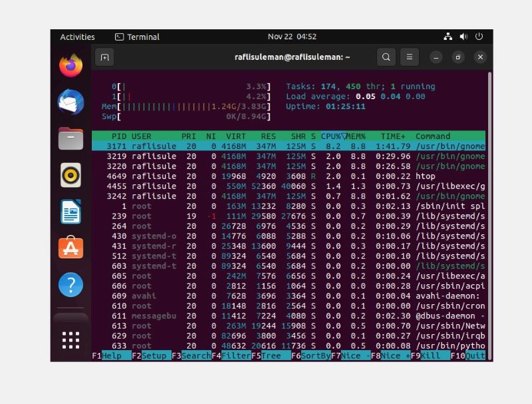This screenshot has height=404, width=532.
Task: Open the terminal hamburger menu
Action: [410, 57]
